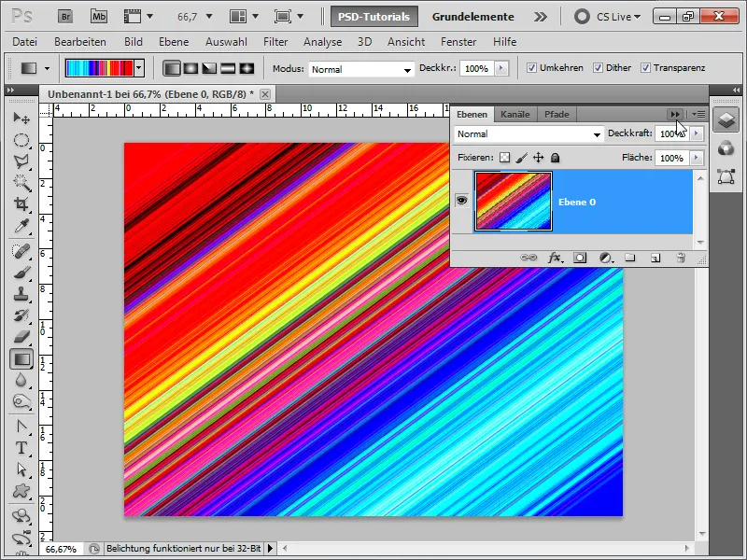This screenshot has height=560, width=747.
Task: Toggle lock position
Action: click(539, 158)
